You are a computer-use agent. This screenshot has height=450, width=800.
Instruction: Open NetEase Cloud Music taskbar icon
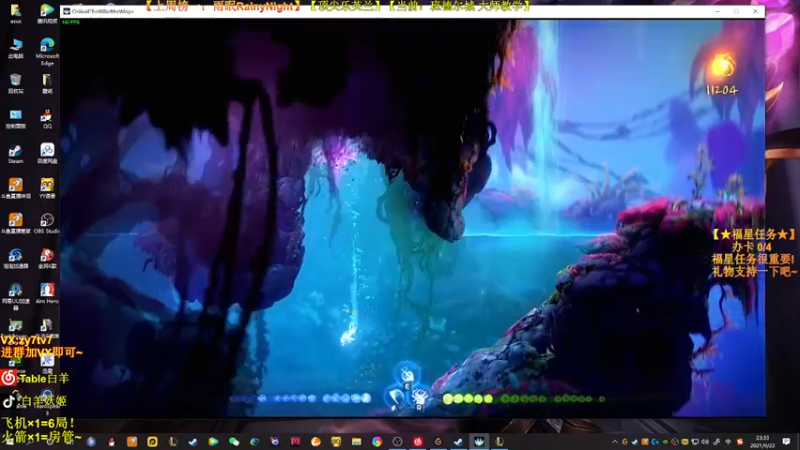[x=418, y=442]
